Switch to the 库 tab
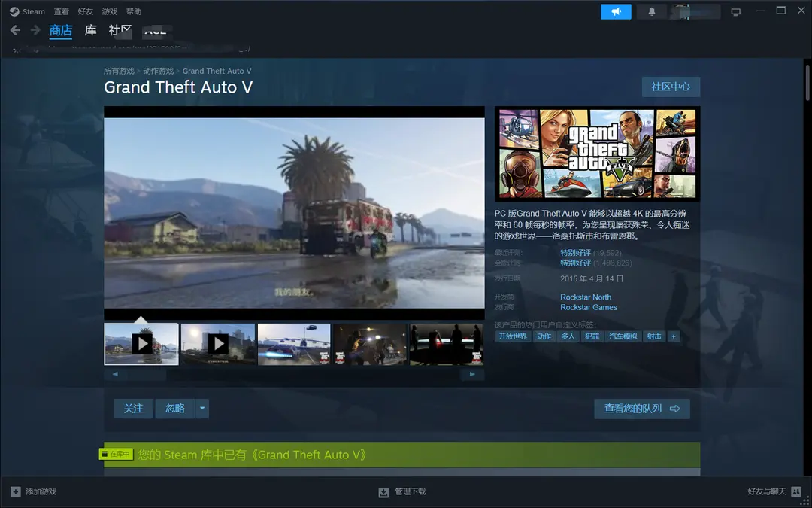The image size is (812, 508). pos(91,31)
